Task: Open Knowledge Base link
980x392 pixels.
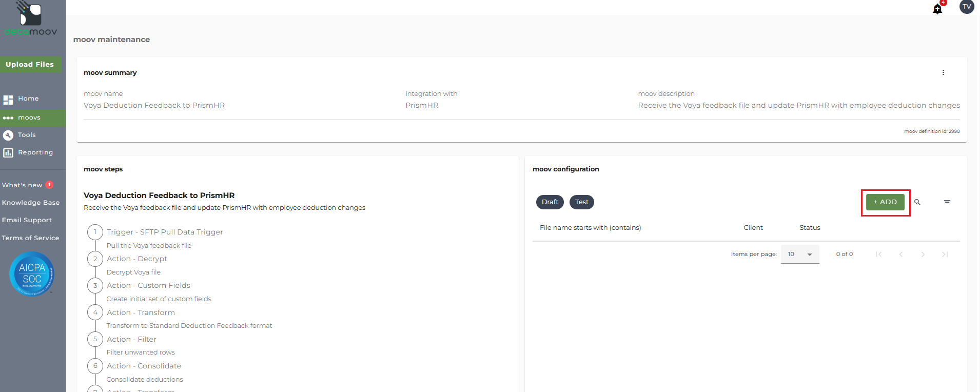Action: click(x=31, y=203)
